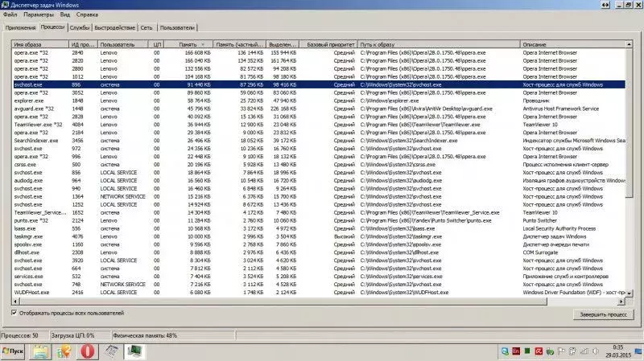The height and width of the screenshot is (361, 644).
Task: Click the Загрузка ЦП: 0% status entry
Action: click(x=72, y=335)
